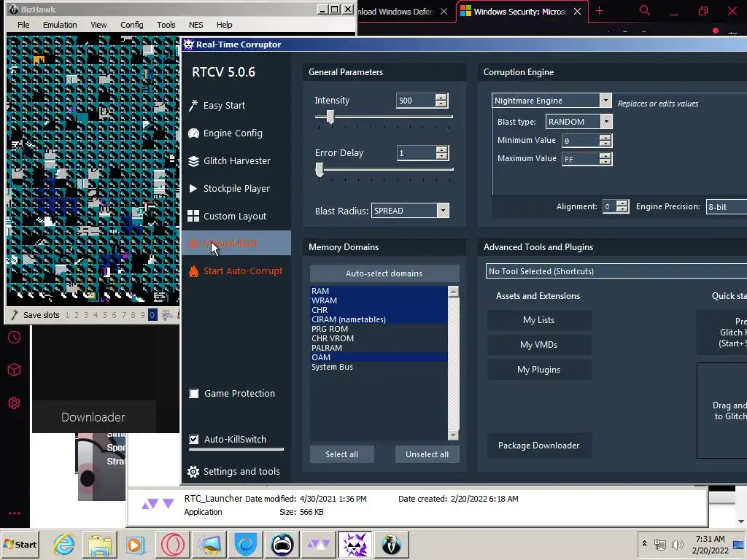Open BizHawk File menu

point(23,25)
